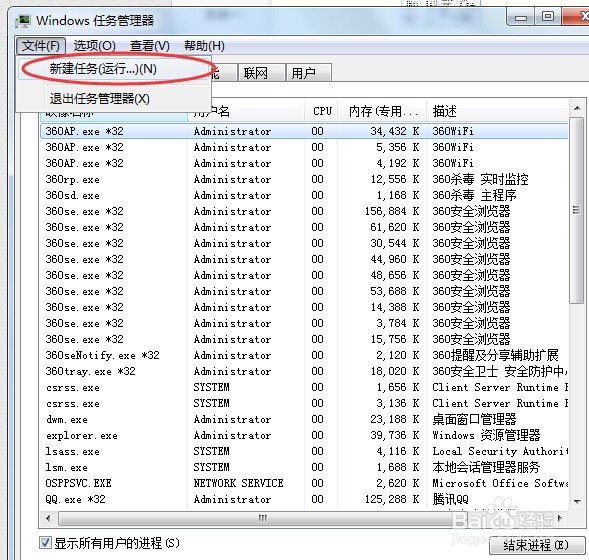Viewport: 589px width, 560px height.
Task: Select the 360sd.exe process row
Action: pos(304,195)
